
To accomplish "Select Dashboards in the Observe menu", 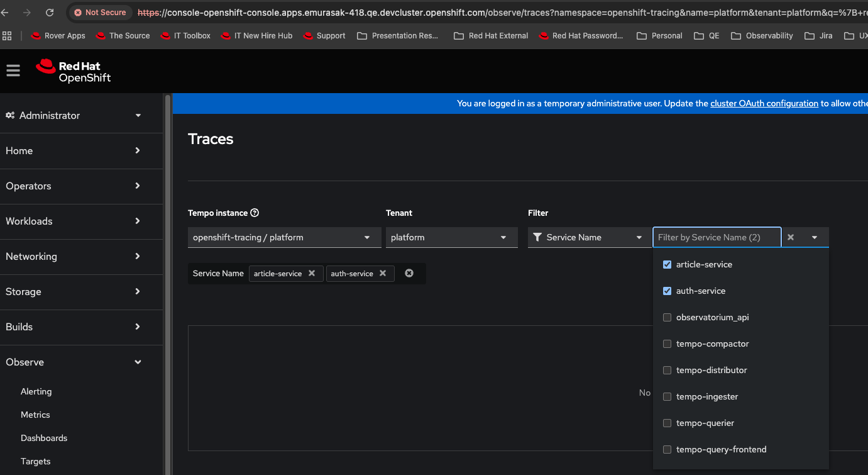I will click(44, 438).
